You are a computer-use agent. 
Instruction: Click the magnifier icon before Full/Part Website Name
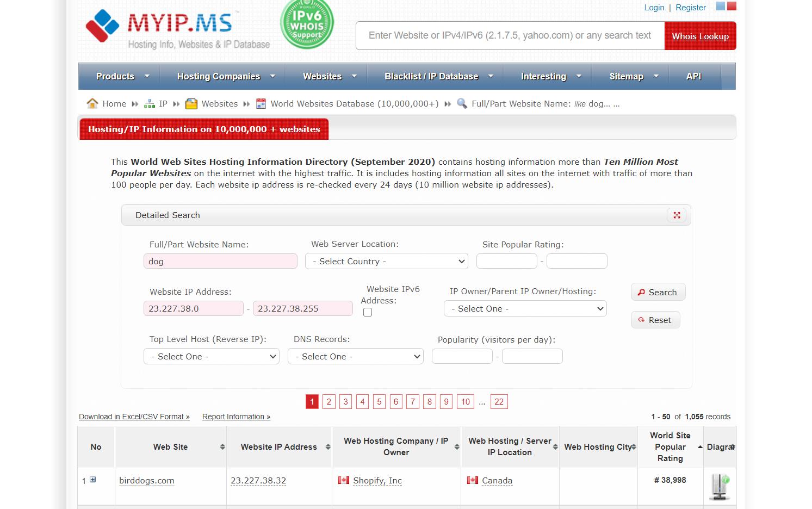(x=462, y=103)
